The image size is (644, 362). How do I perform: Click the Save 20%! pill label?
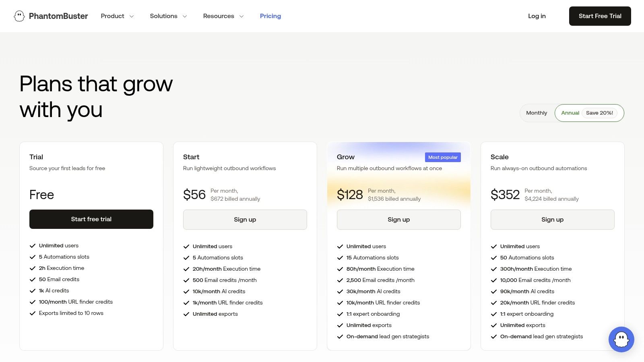[x=599, y=113]
